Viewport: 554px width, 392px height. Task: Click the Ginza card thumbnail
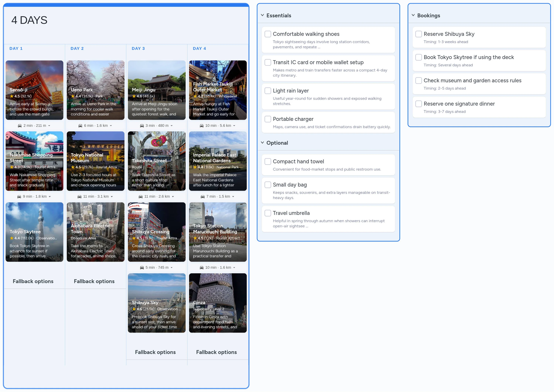218,303
